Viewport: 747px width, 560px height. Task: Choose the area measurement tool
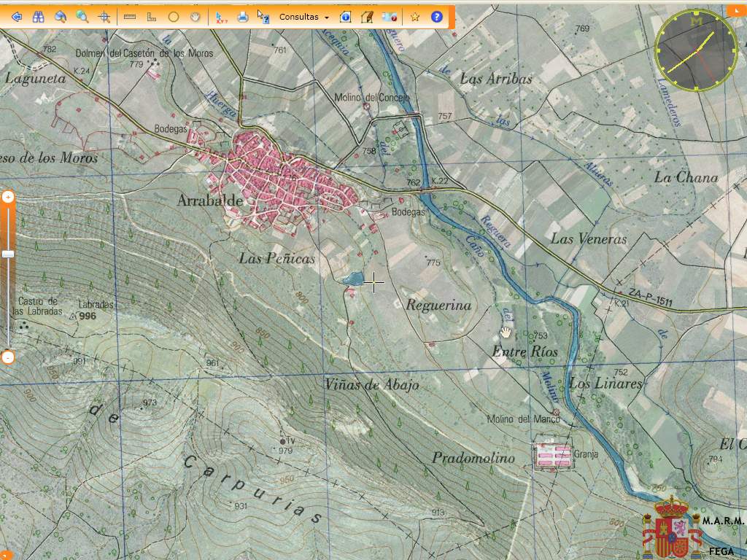click(152, 17)
